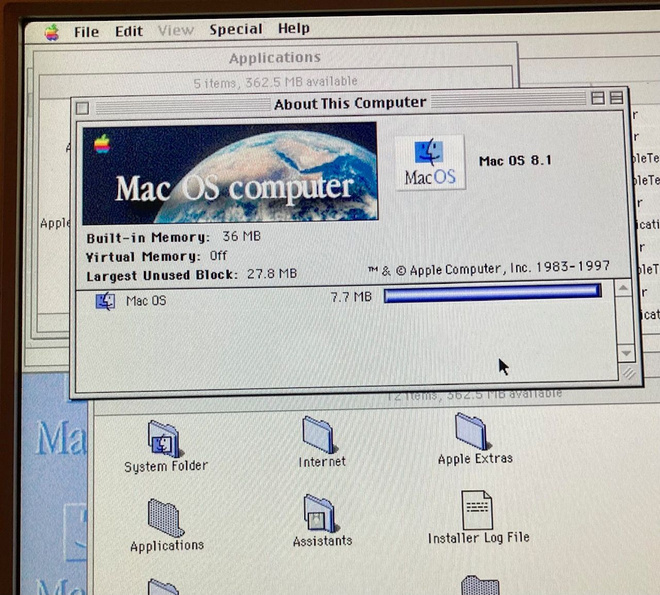This screenshot has height=595, width=660.
Task: Click the rainbow Apple logo on banner
Action: pyautogui.click(x=102, y=144)
